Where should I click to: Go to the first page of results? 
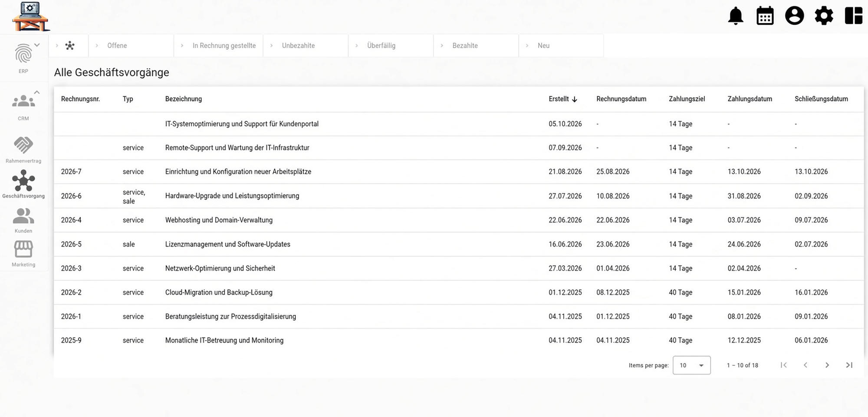tap(784, 365)
